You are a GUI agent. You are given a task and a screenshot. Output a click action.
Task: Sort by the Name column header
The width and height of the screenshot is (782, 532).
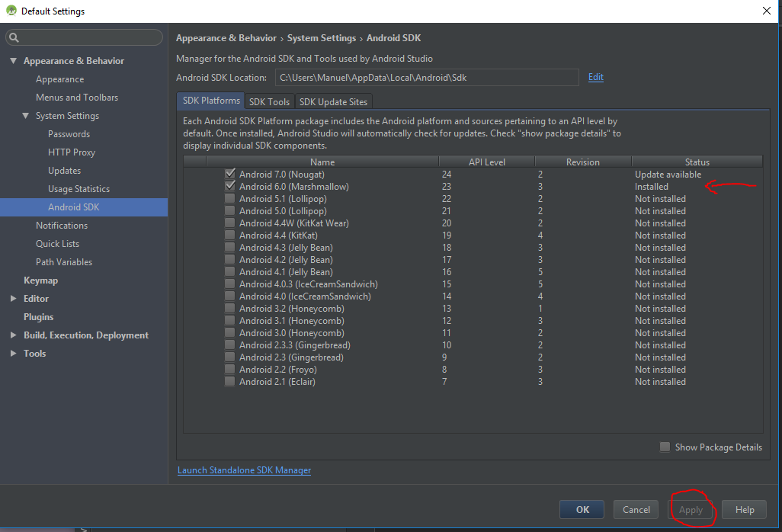pyautogui.click(x=322, y=162)
